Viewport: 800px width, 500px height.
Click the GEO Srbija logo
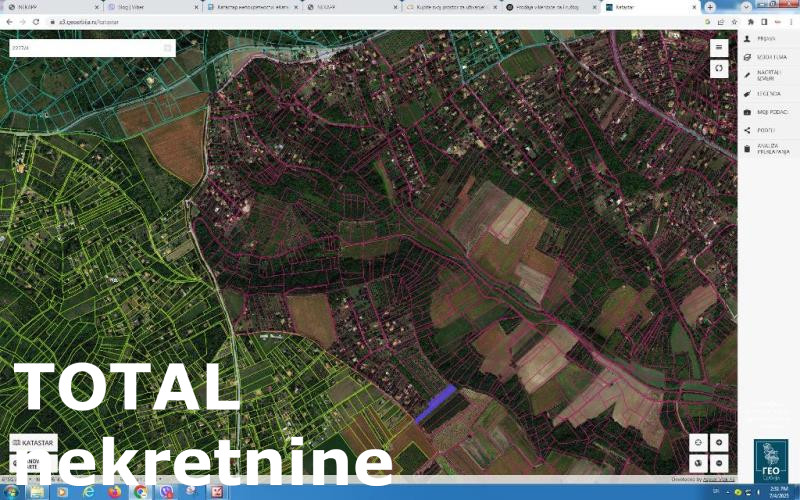(770, 461)
